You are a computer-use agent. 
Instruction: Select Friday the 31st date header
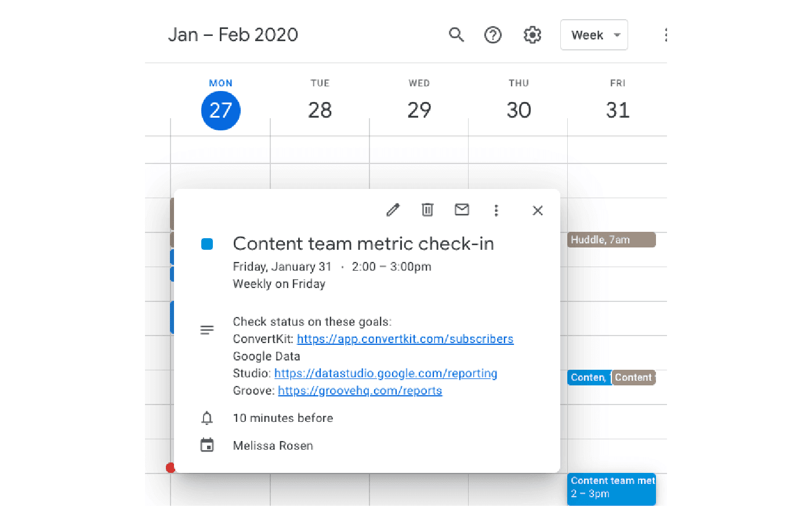tap(618, 110)
